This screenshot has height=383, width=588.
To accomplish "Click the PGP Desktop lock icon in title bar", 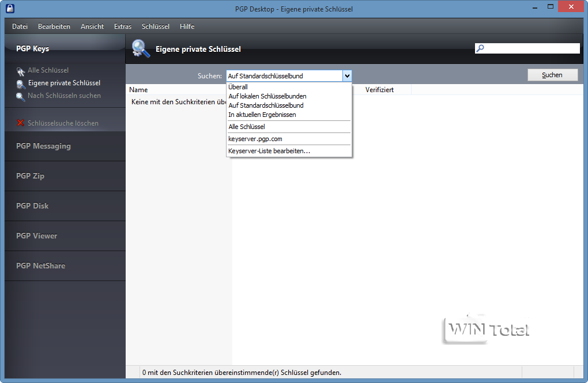I will point(10,8).
